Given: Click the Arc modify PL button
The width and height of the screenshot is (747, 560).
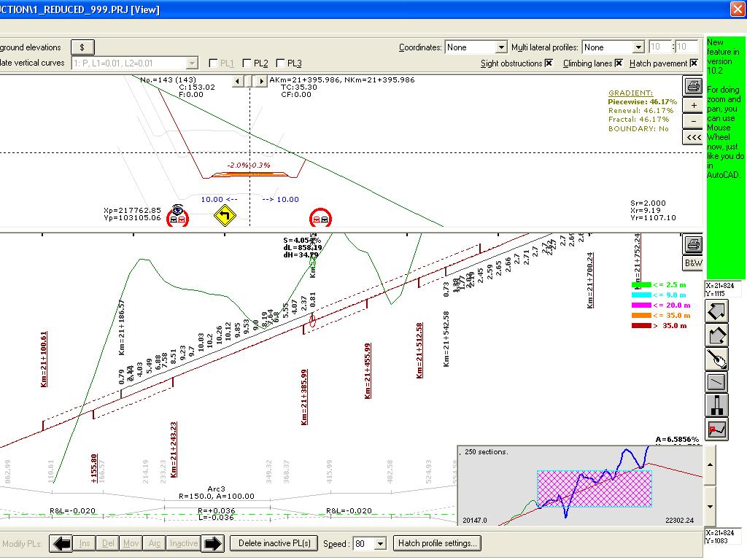Looking at the screenshot, I should [155, 543].
